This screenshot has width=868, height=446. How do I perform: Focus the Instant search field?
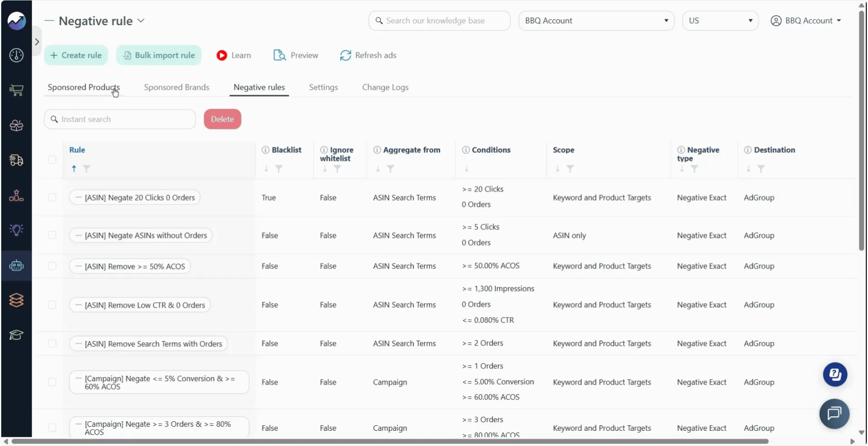(x=120, y=119)
